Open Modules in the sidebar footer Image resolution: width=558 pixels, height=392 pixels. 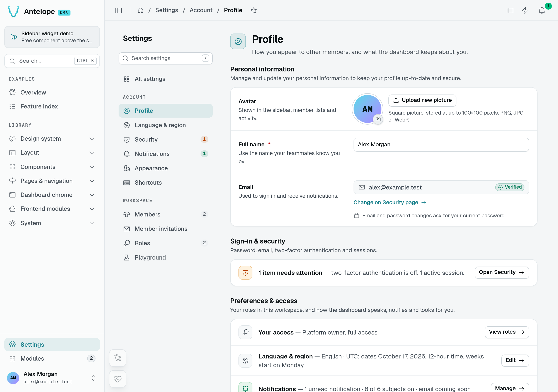(x=52, y=358)
